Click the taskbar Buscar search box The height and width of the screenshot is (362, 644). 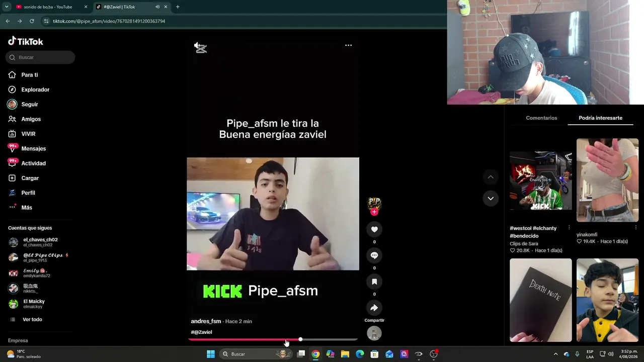257,354
